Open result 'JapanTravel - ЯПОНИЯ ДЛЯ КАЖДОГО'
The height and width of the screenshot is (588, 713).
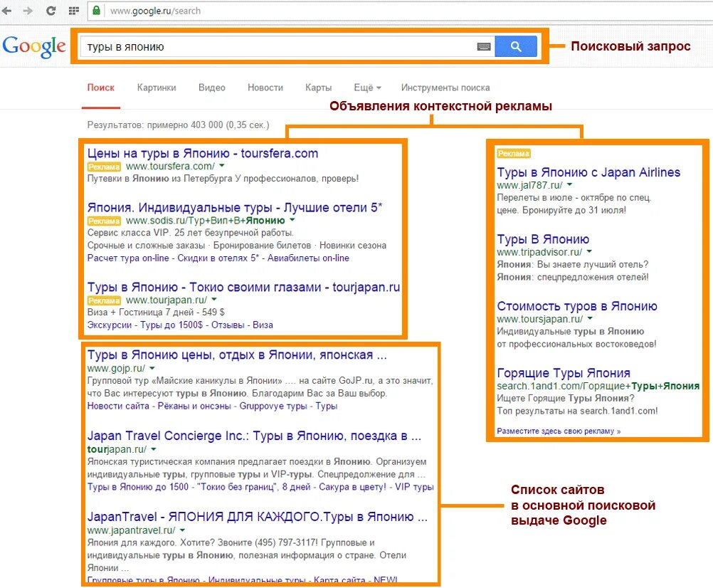(258, 517)
